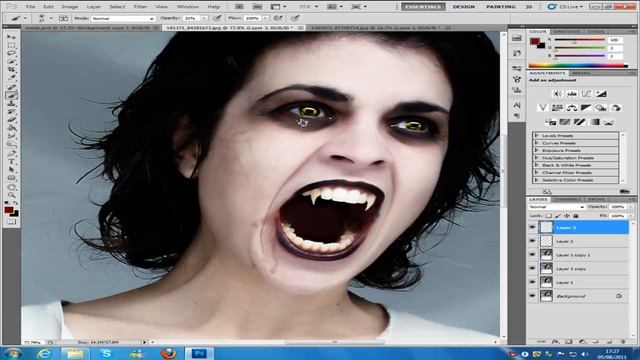Screen dimensions: 640x360
Task: Select the Brush tool in the toolbox
Action: pyautogui.click(x=11, y=95)
